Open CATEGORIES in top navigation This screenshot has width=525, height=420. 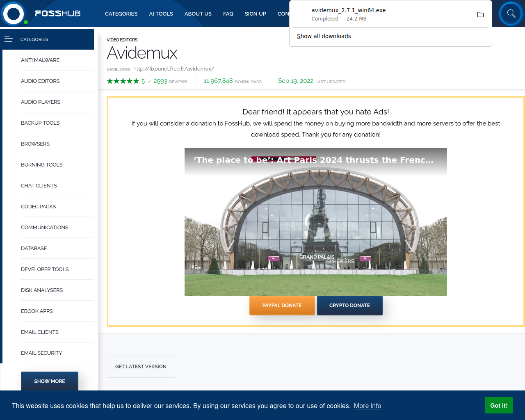pos(121,14)
